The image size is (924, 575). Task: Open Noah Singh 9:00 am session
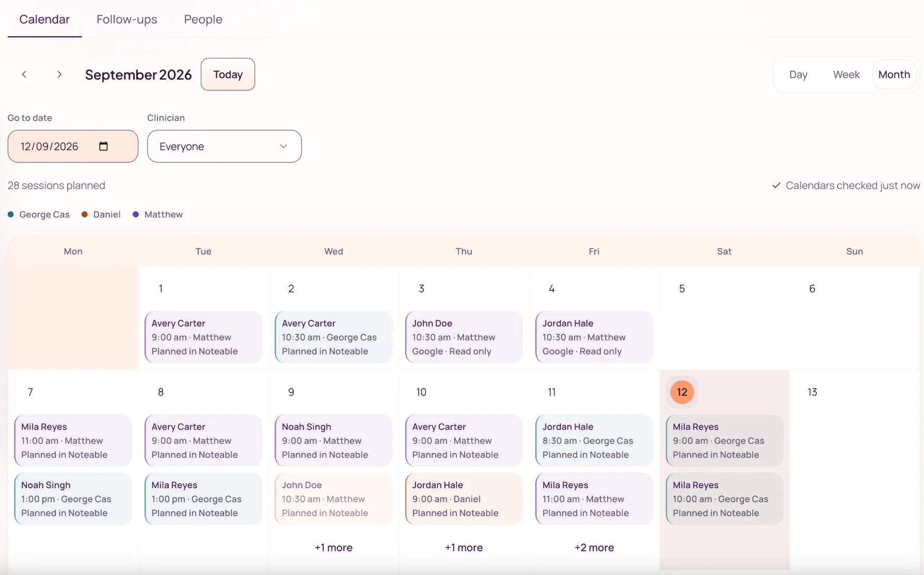point(333,441)
